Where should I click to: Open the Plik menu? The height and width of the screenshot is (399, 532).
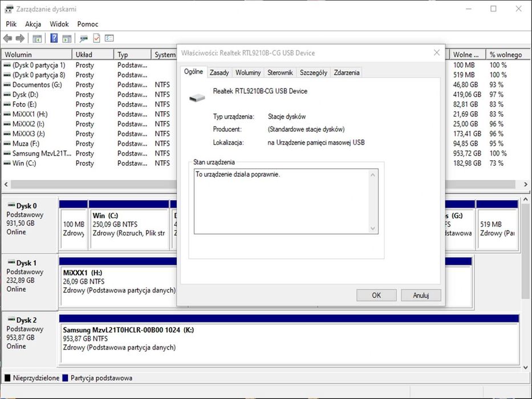click(11, 24)
